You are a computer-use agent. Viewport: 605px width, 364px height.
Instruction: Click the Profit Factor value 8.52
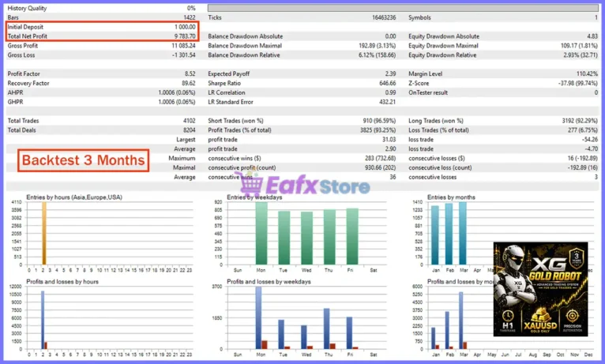190,73
